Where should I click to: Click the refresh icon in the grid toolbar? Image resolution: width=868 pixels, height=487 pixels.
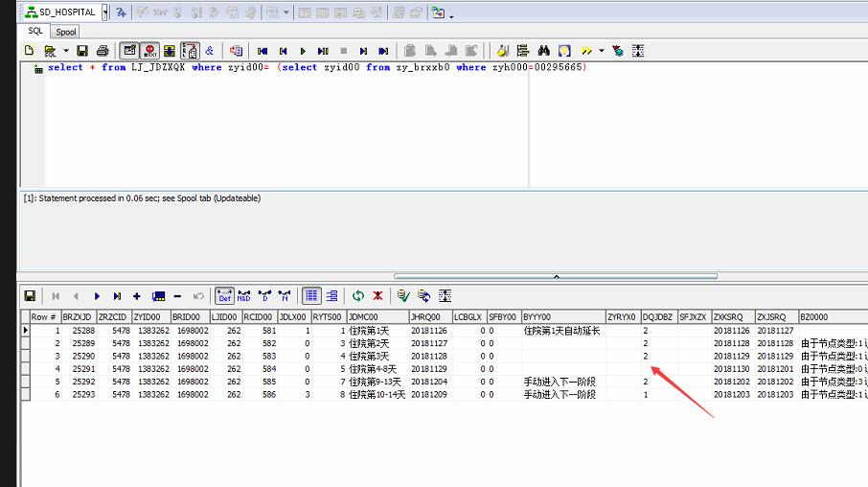(358, 296)
